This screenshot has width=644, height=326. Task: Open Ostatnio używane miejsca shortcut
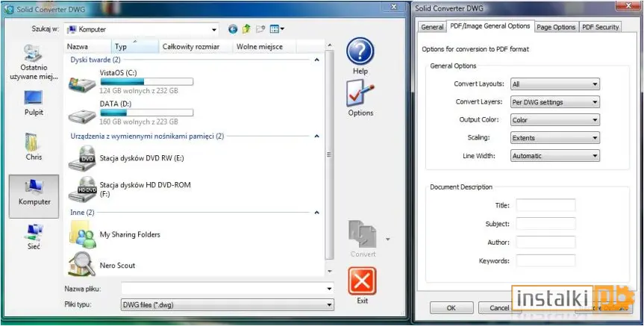point(34,62)
